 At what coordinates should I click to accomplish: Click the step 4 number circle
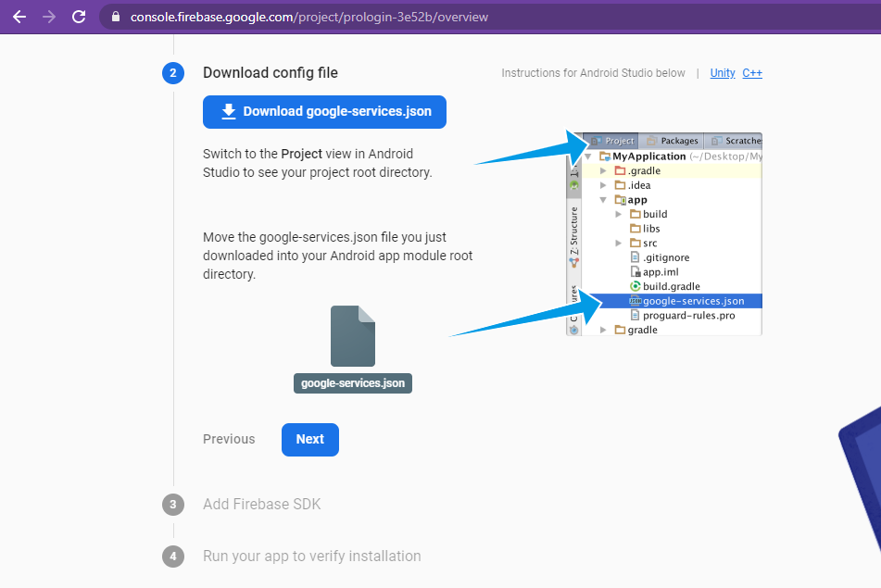click(173, 557)
